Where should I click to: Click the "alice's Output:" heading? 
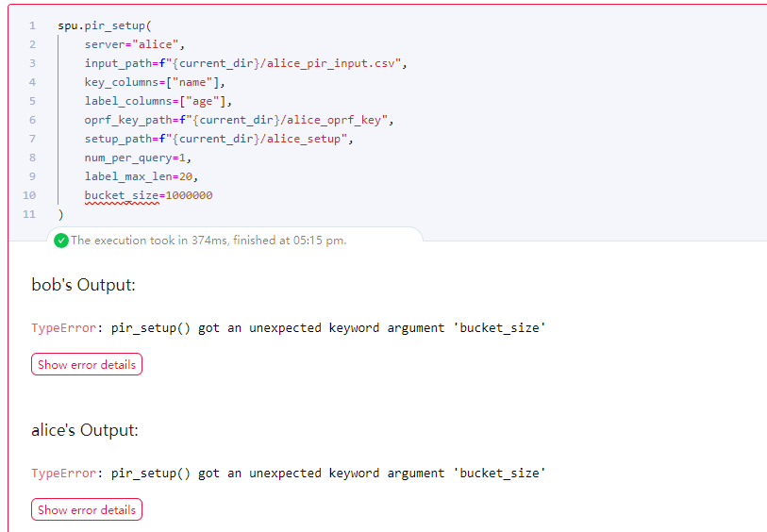tap(85, 430)
